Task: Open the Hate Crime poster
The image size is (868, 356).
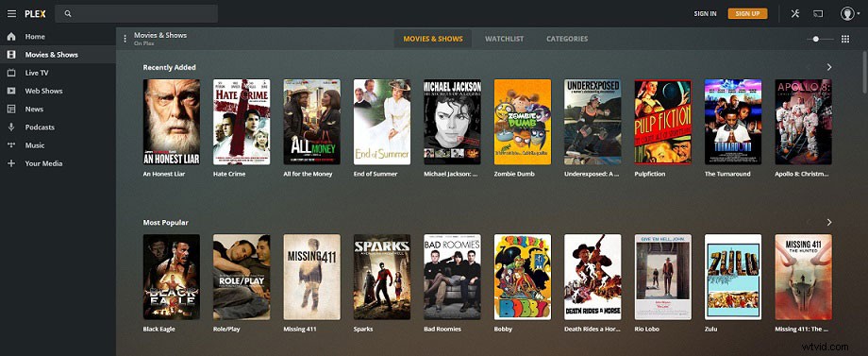Action: pyautogui.click(x=242, y=122)
